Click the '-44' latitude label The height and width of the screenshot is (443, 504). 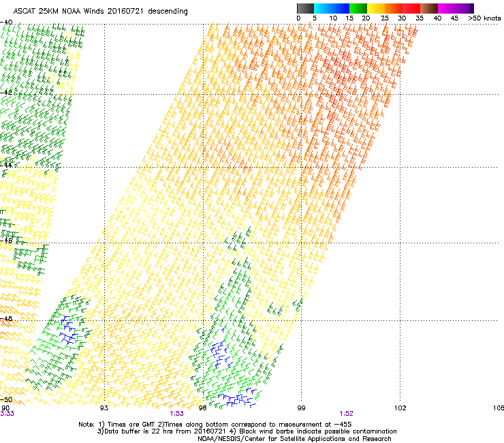[x=6, y=165]
